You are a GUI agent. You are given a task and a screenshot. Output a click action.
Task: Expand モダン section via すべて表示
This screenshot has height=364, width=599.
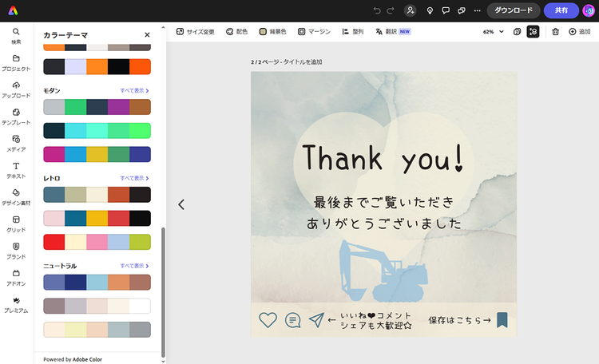(x=134, y=91)
